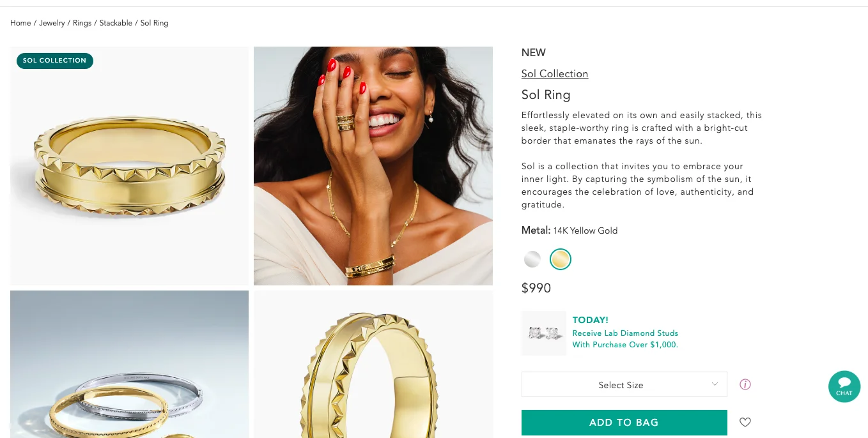Click the Lab Diamond Studs promo image
Screen dimensions: 868x438
click(x=543, y=333)
